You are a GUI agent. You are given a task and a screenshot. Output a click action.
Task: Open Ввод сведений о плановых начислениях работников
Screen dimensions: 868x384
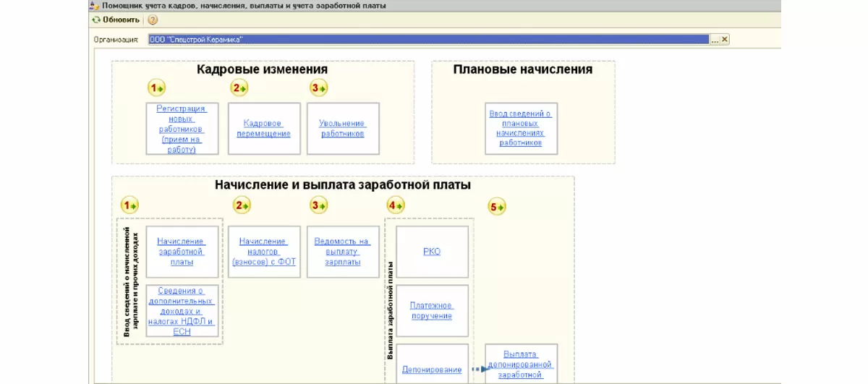(x=521, y=128)
